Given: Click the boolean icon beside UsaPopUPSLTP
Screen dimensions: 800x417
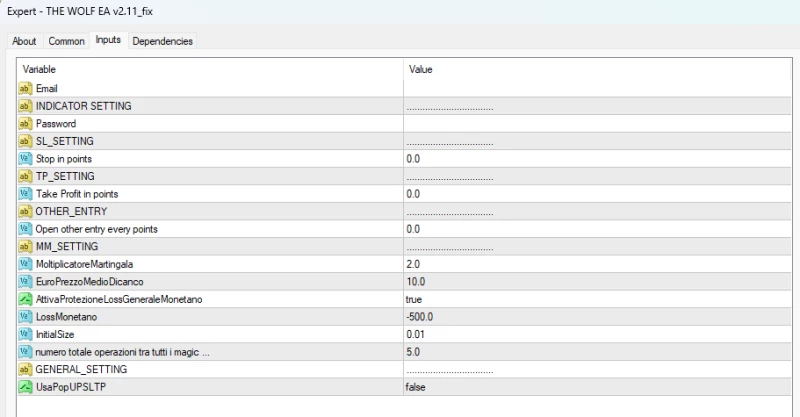Looking at the screenshot, I should click(25, 386).
